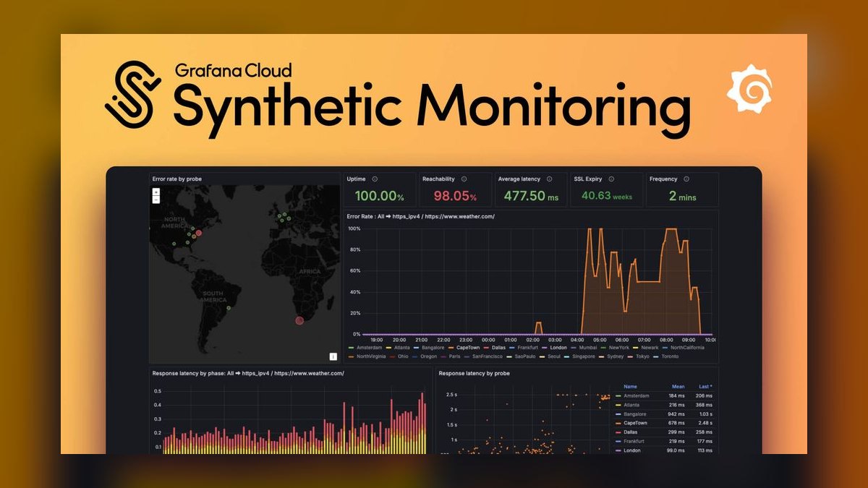Click the green South America probe marker

229,308
